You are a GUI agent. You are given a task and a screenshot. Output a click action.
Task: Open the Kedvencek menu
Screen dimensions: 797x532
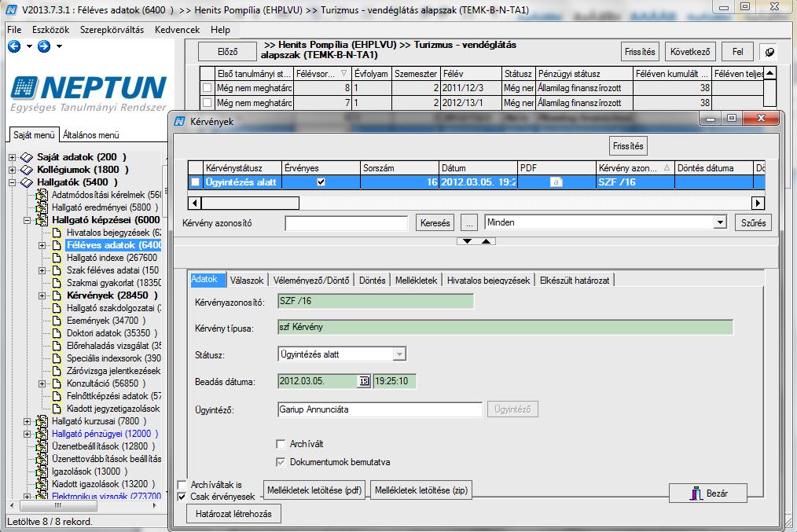click(178, 30)
